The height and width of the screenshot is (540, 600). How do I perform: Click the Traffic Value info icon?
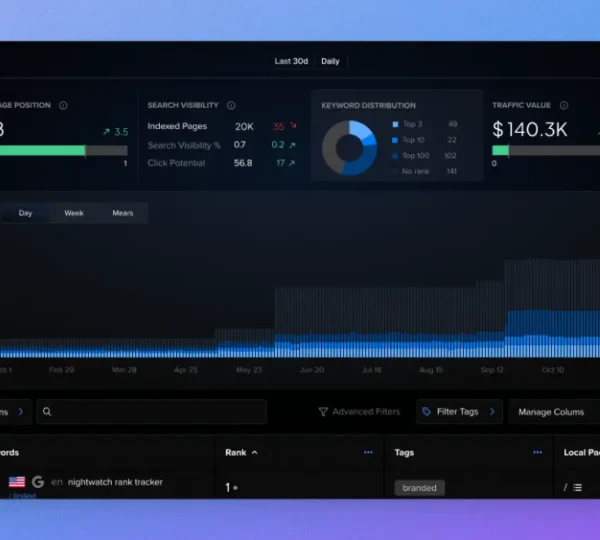(x=564, y=105)
